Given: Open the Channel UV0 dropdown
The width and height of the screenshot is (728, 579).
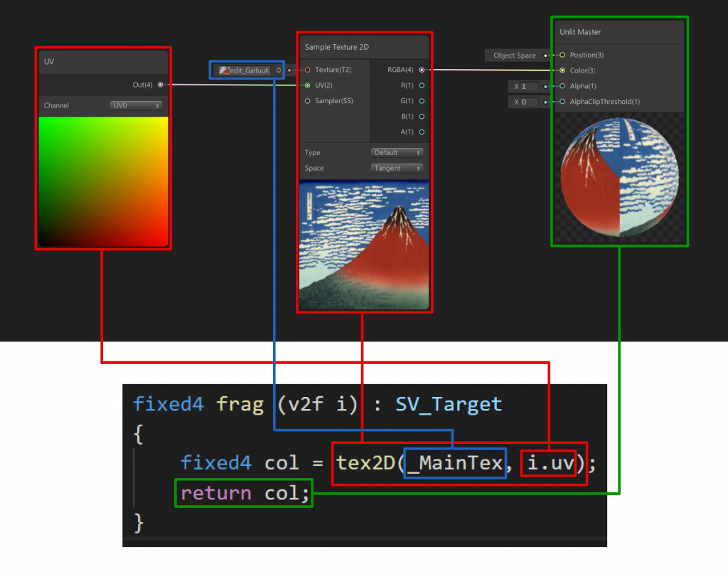Looking at the screenshot, I should 136,105.
